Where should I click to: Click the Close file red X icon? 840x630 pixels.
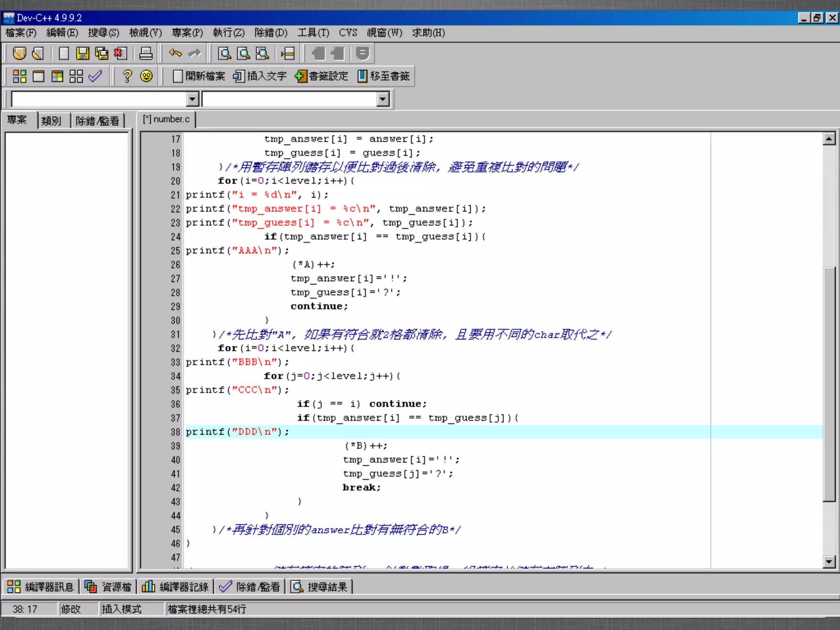(x=120, y=53)
